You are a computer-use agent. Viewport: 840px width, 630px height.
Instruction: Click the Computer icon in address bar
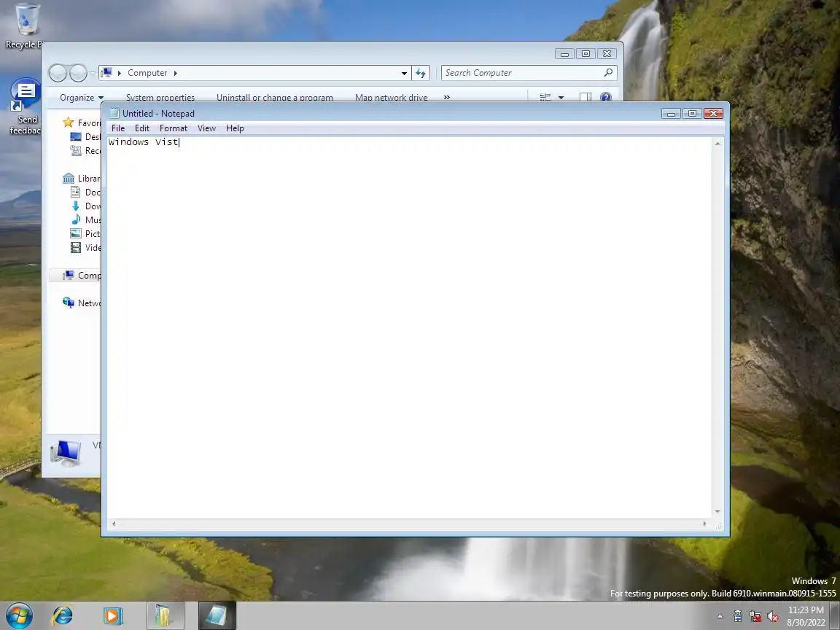coord(107,72)
